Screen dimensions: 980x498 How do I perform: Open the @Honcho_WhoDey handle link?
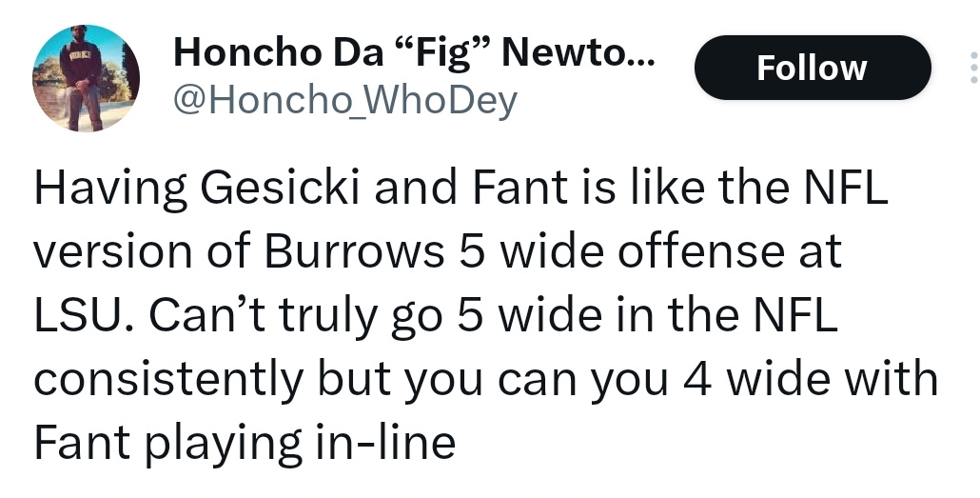pos(345,100)
